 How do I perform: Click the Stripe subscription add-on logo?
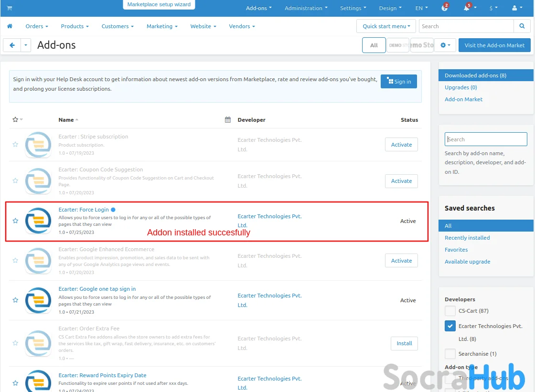(x=38, y=145)
